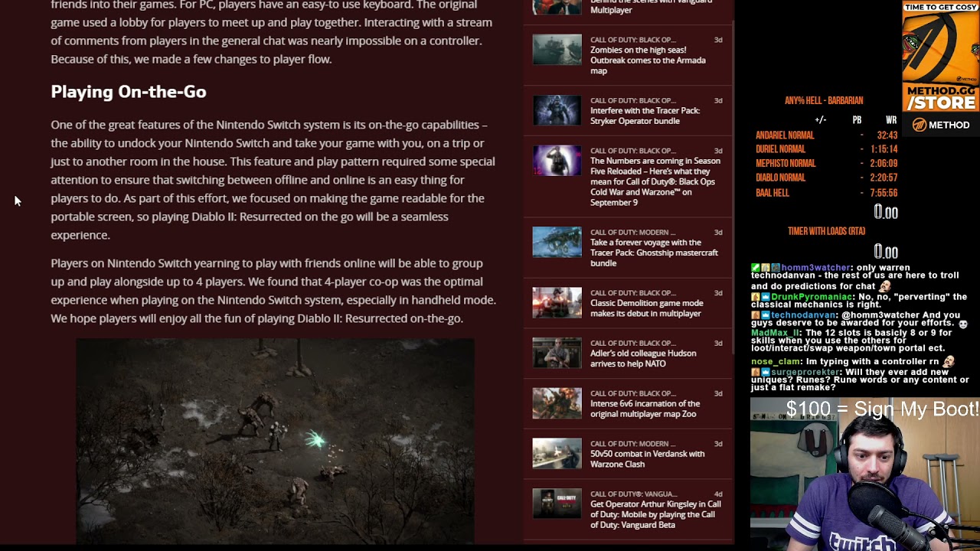Select the 'DURIEL NORMAL' split row

click(826, 149)
